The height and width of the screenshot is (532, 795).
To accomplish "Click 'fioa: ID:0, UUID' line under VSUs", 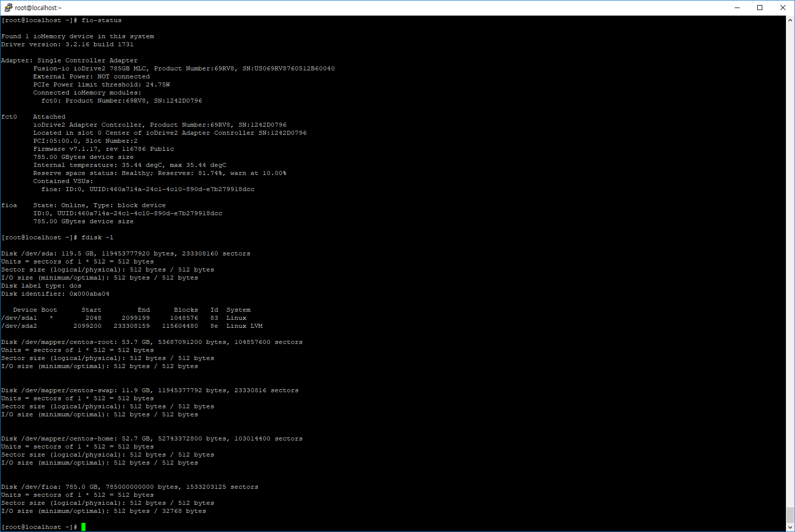I will click(x=148, y=189).
